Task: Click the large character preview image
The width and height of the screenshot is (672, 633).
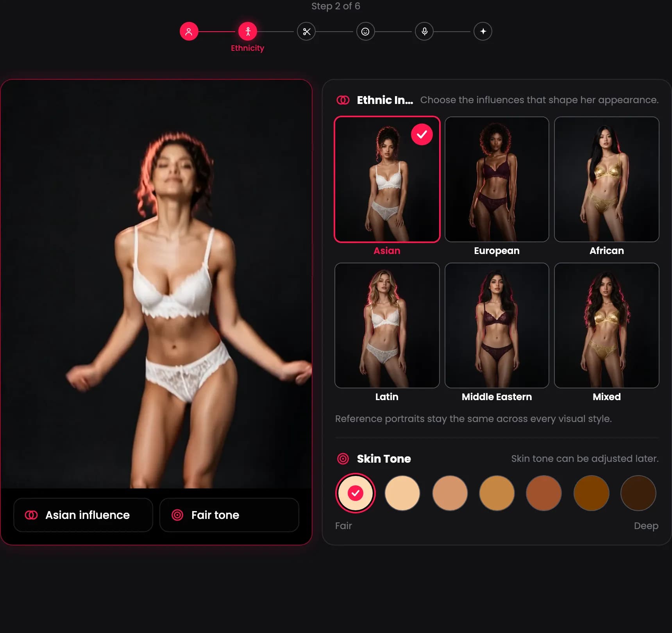Action: click(156, 284)
